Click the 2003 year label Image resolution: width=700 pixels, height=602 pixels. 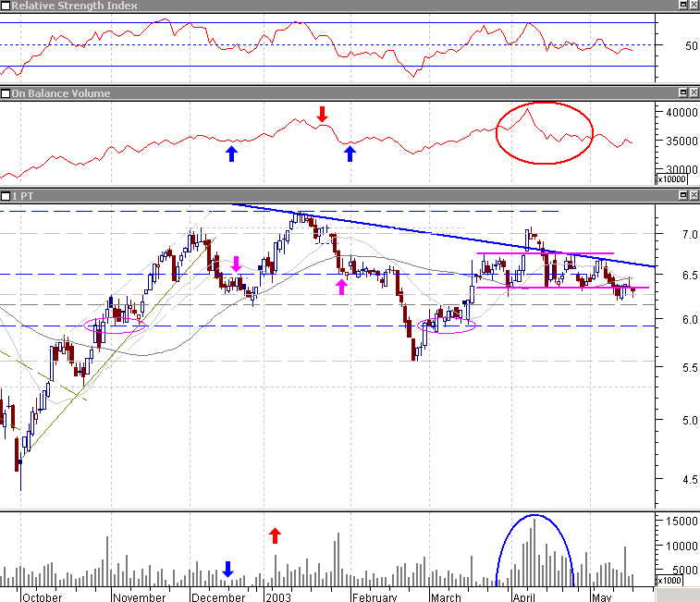(278, 597)
